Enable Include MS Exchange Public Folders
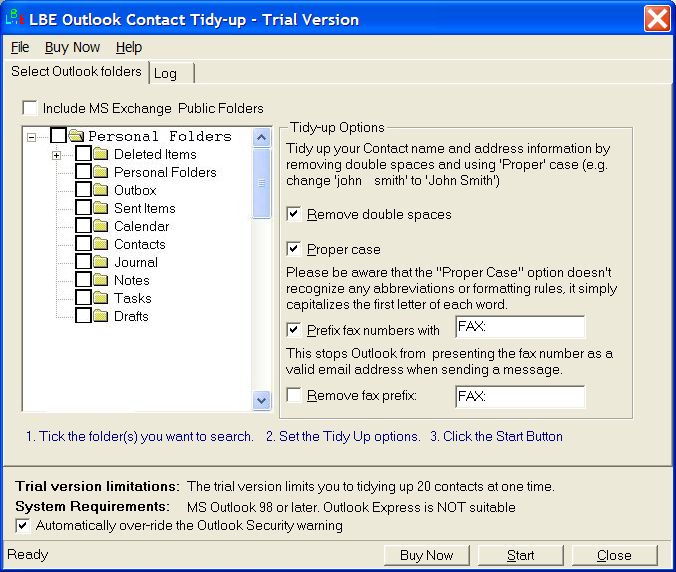The image size is (676, 572). click(x=30, y=108)
